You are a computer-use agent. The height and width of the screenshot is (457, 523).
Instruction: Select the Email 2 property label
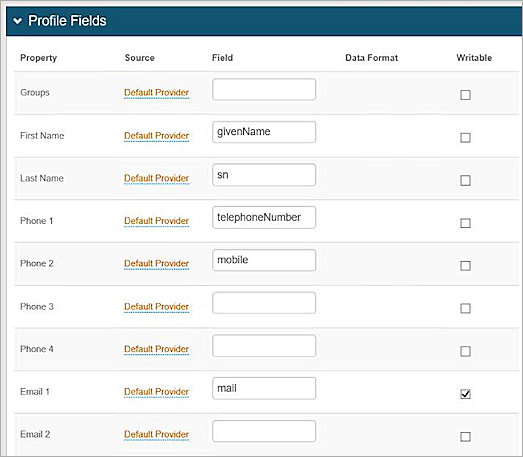pos(35,434)
